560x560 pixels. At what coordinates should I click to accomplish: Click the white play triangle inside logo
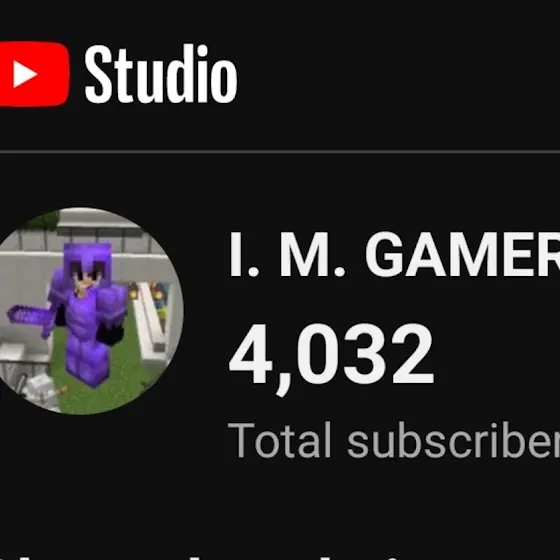coord(25,74)
